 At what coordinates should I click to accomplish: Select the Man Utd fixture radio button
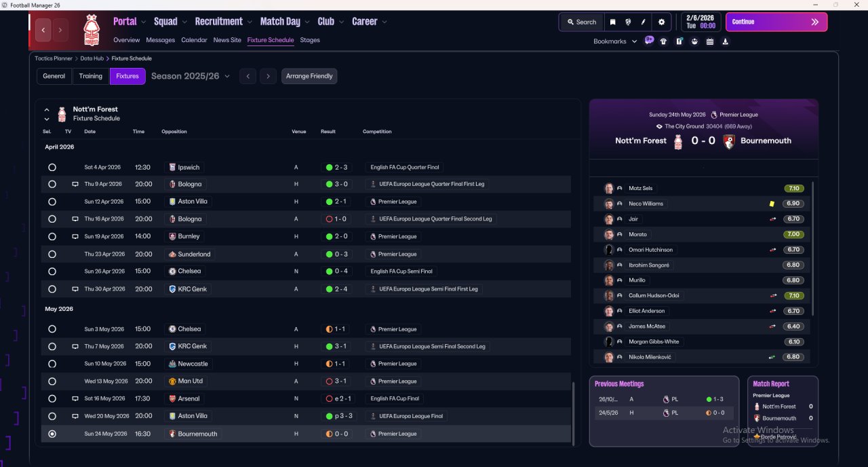point(52,381)
